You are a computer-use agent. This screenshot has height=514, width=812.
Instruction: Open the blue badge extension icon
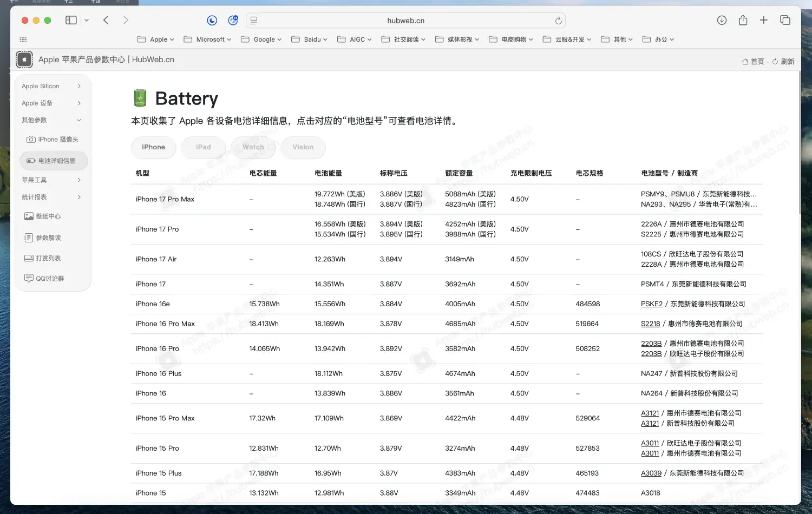click(233, 20)
